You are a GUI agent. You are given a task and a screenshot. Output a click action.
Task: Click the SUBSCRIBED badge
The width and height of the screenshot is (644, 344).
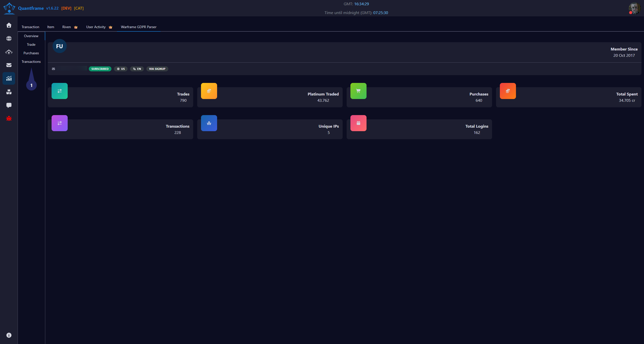tap(100, 69)
